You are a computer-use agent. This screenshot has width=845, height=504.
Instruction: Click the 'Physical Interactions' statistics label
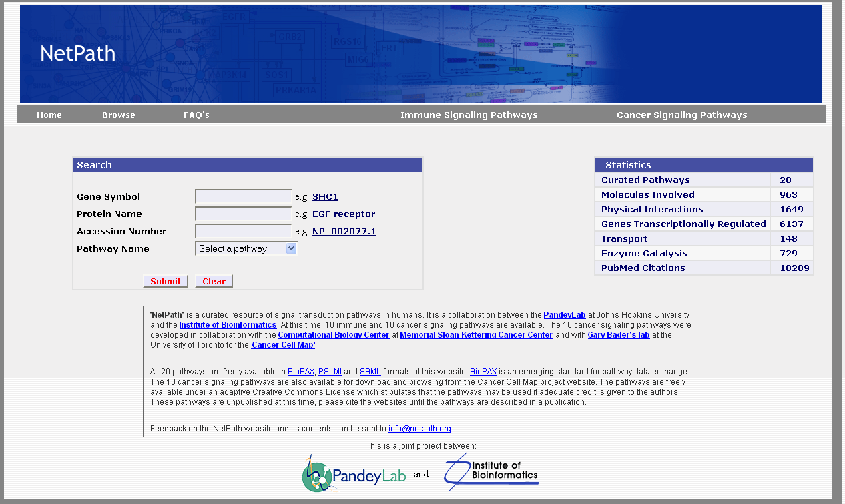click(652, 210)
